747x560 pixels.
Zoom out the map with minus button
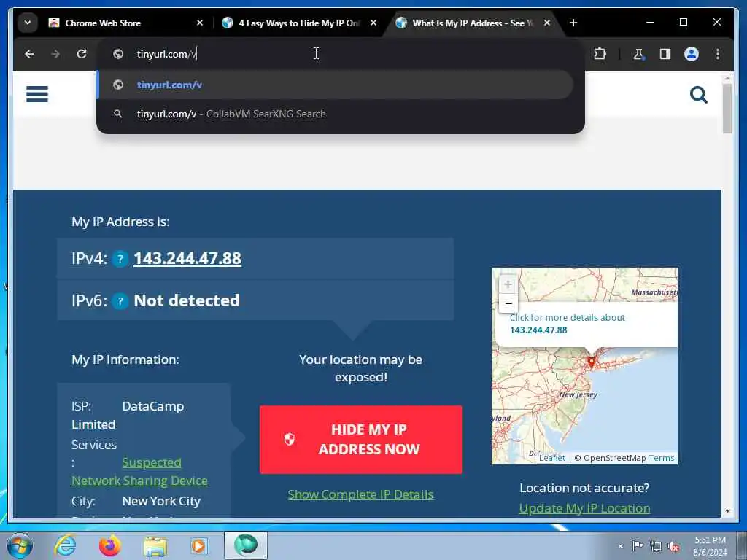508,303
